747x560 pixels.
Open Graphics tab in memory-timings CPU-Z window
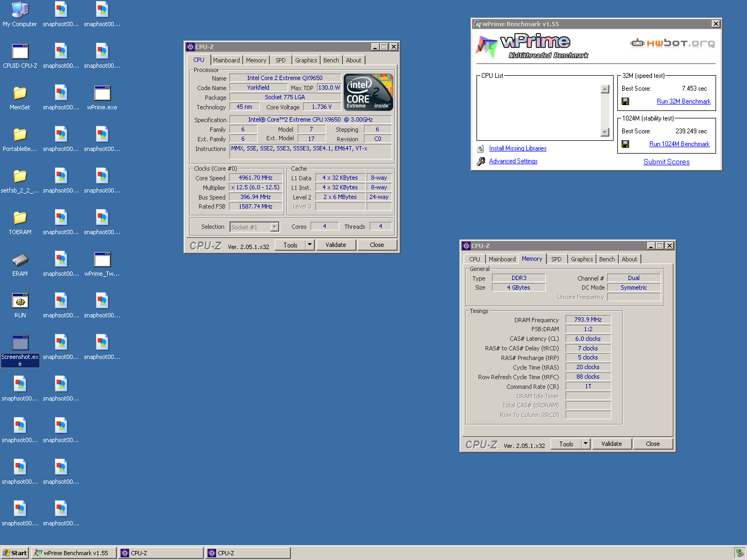tap(582, 259)
